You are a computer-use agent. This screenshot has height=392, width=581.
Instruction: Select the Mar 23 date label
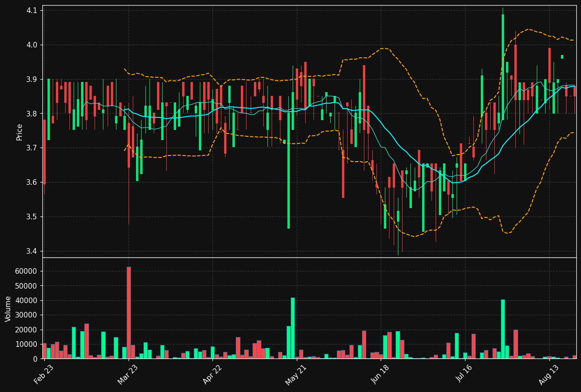tap(128, 374)
